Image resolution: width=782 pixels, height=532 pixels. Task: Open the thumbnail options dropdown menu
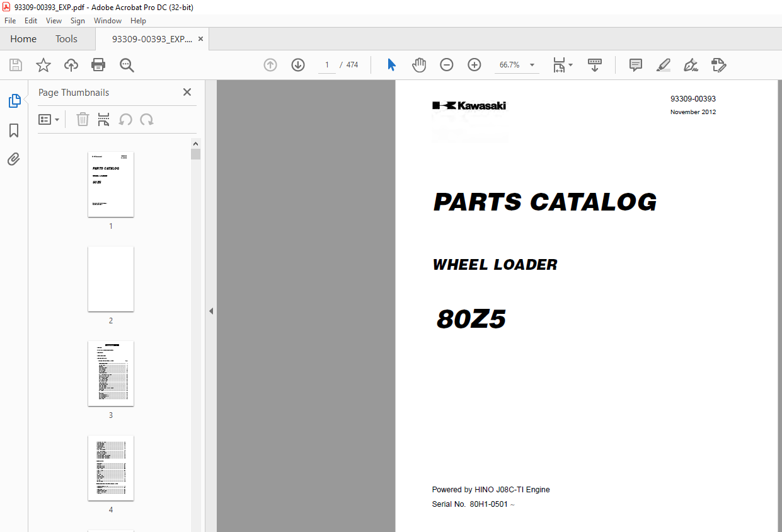point(49,120)
